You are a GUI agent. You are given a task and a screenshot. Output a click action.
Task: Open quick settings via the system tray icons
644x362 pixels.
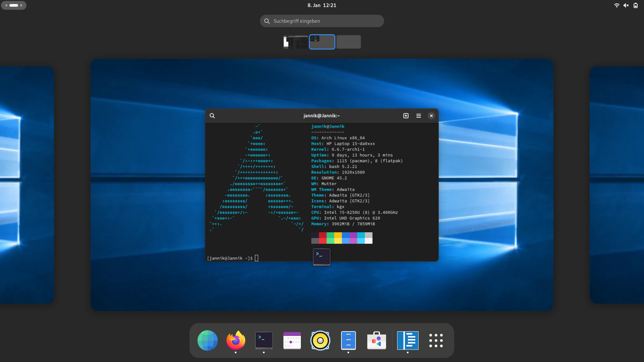626,5
